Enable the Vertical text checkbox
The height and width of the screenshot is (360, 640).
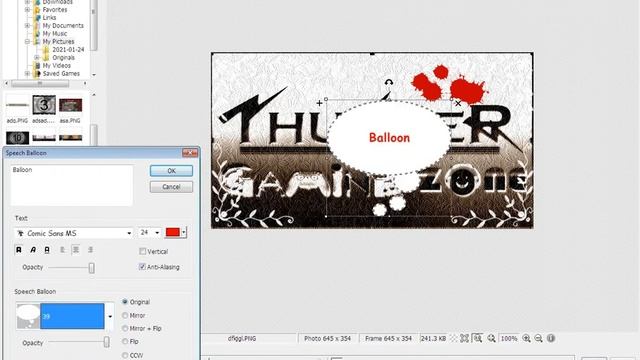tap(142, 251)
